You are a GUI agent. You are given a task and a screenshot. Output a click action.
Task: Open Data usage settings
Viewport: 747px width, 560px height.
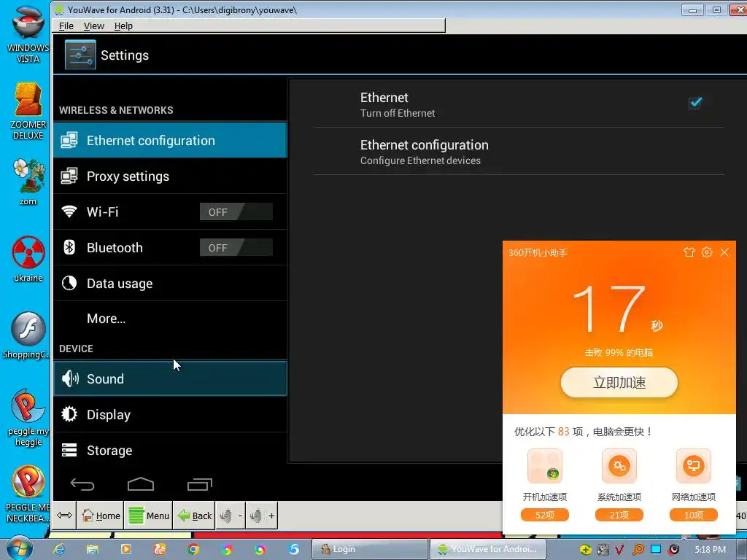pos(170,284)
